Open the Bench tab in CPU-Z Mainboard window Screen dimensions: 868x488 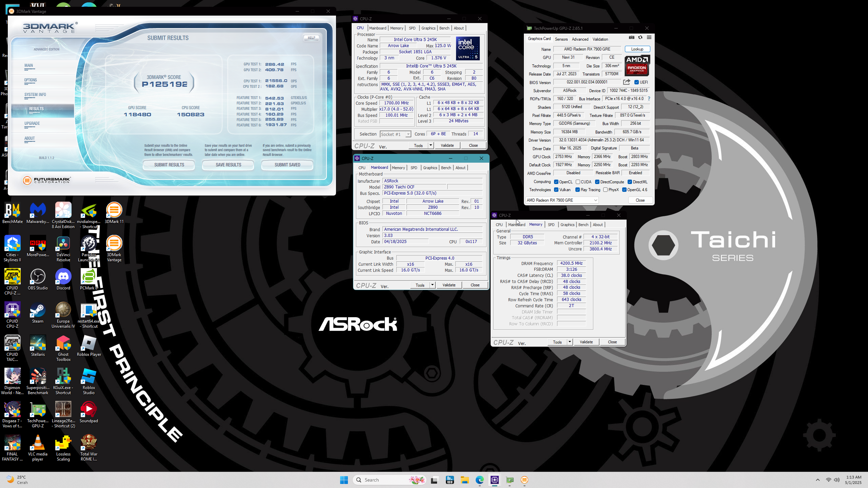click(x=446, y=168)
